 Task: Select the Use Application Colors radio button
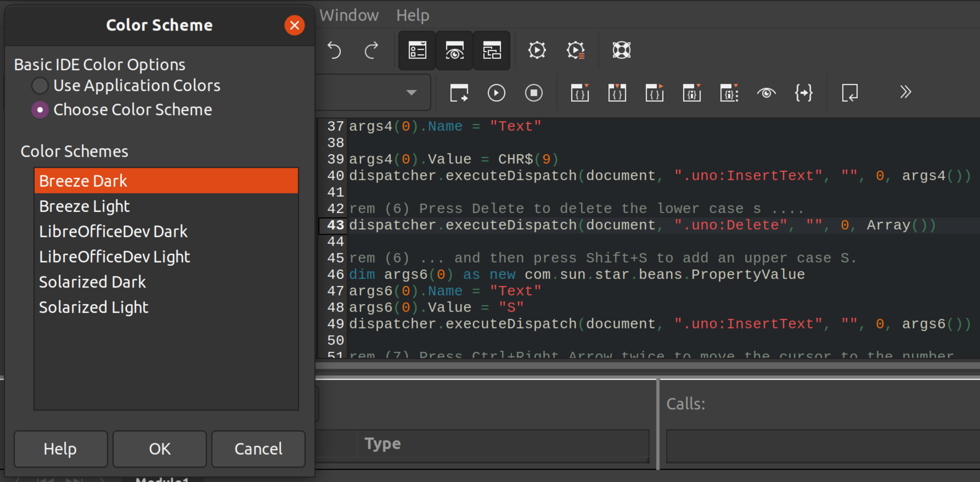tap(40, 86)
